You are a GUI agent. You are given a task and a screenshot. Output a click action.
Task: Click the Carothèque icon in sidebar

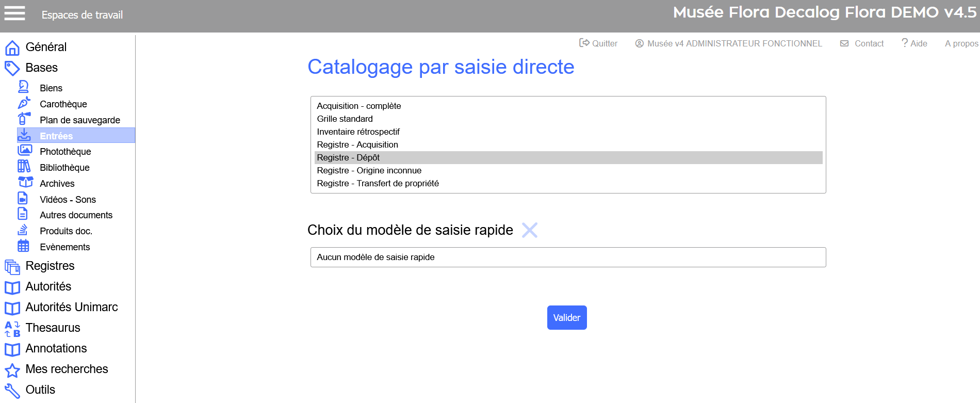pos(24,104)
